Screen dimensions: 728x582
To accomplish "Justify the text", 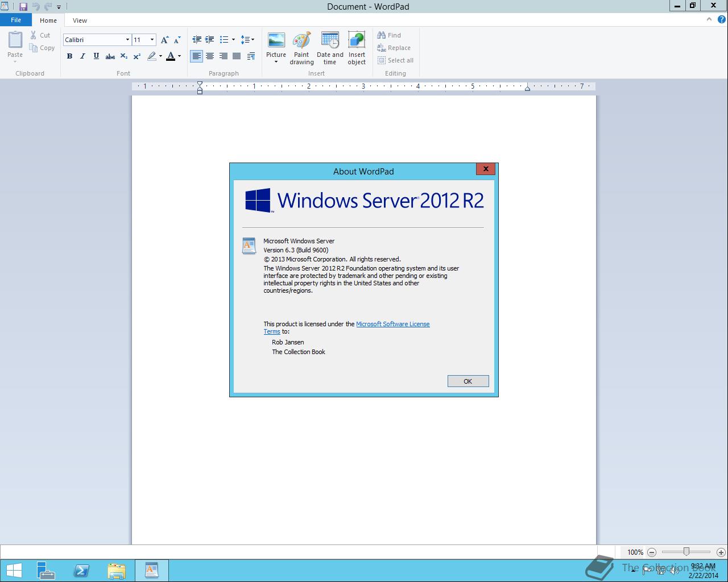I will [237, 56].
